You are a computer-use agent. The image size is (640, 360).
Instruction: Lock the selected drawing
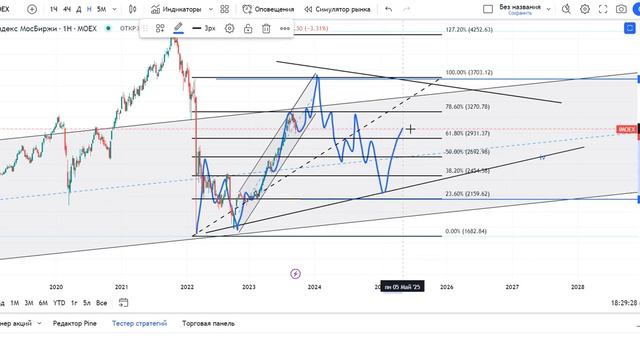tap(248, 28)
